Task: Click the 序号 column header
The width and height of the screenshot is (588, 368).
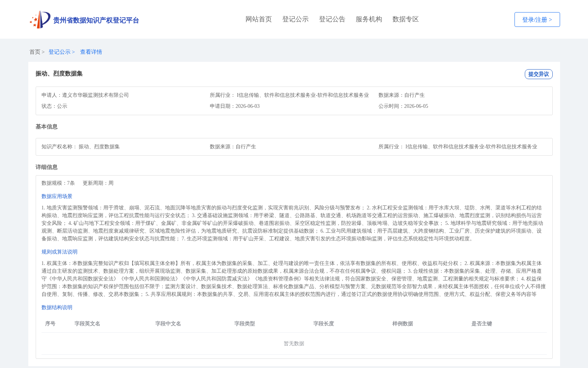Action: (50, 323)
